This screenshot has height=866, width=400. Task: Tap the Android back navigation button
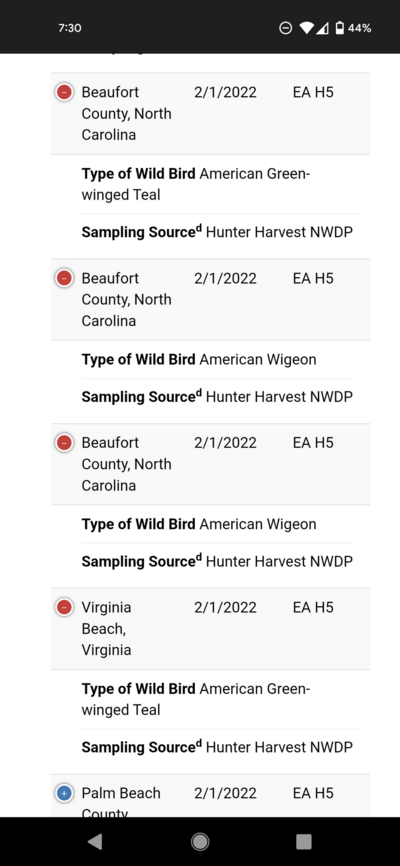(x=95, y=841)
